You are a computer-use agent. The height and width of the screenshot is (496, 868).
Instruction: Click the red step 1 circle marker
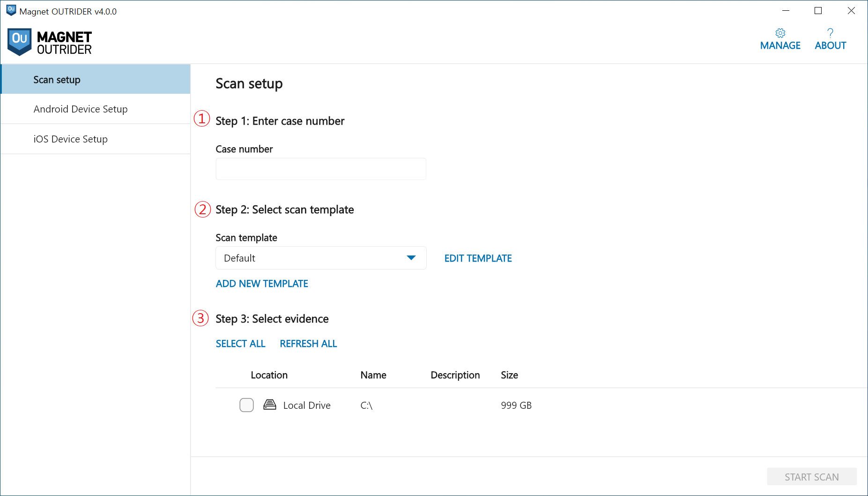coord(202,119)
